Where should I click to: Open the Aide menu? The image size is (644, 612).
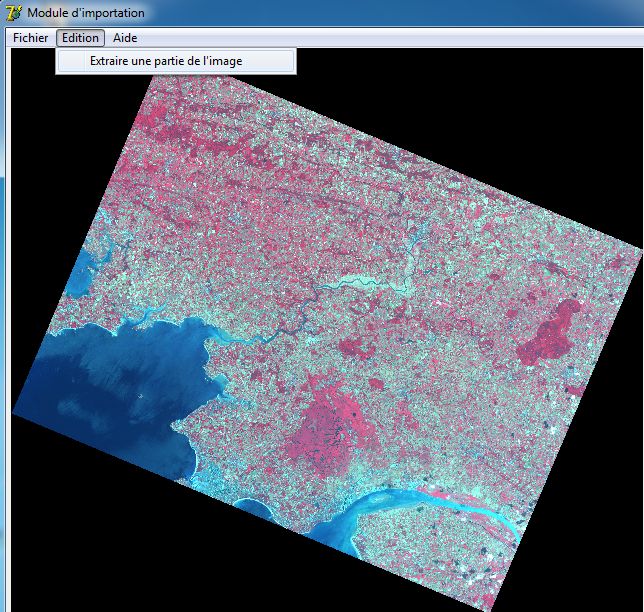click(125, 38)
